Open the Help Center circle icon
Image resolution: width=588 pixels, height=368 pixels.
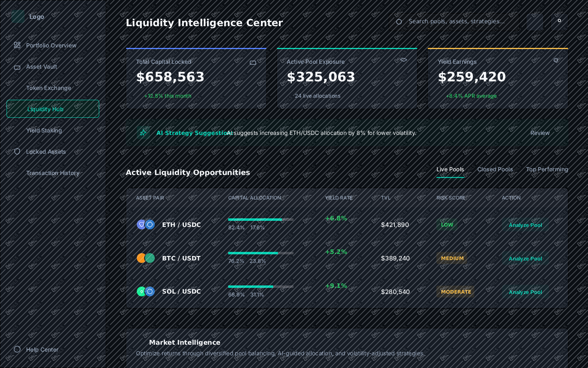click(17, 349)
